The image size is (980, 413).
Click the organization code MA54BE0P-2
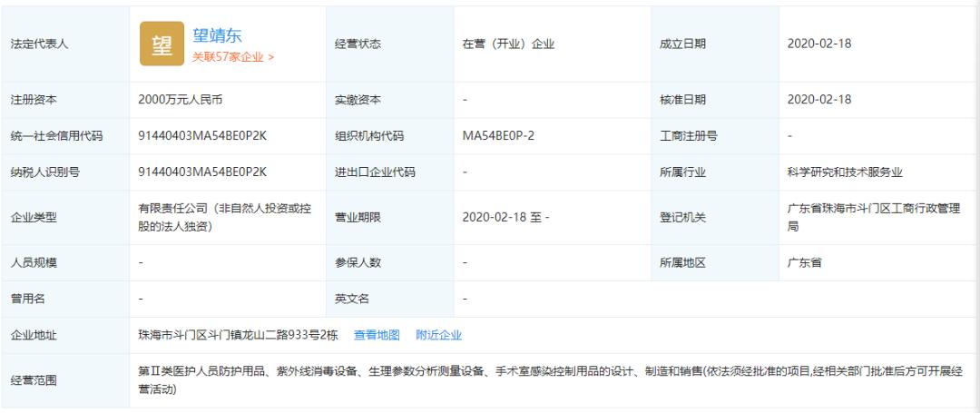[498, 135]
